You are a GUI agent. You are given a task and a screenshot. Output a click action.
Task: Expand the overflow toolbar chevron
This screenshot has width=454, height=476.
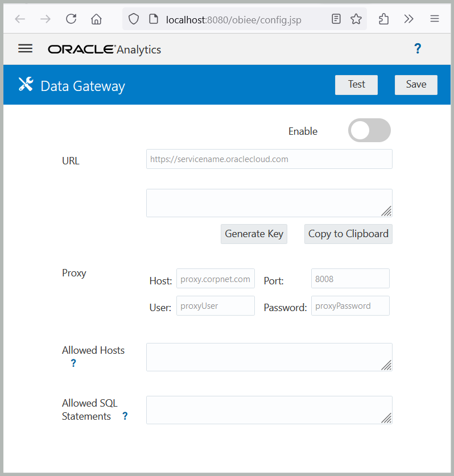tap(408, 18)
